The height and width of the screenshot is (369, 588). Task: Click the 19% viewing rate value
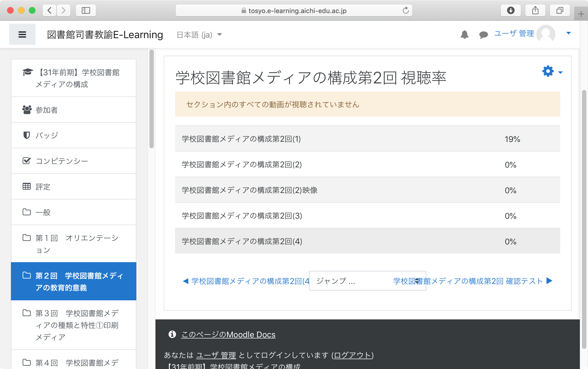pos(512,139)
